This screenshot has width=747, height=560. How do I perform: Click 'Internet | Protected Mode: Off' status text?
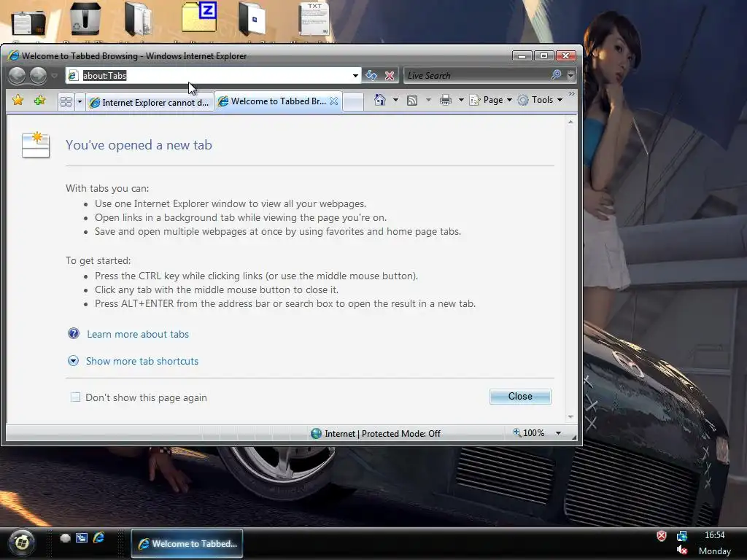[x=382, y=434]
